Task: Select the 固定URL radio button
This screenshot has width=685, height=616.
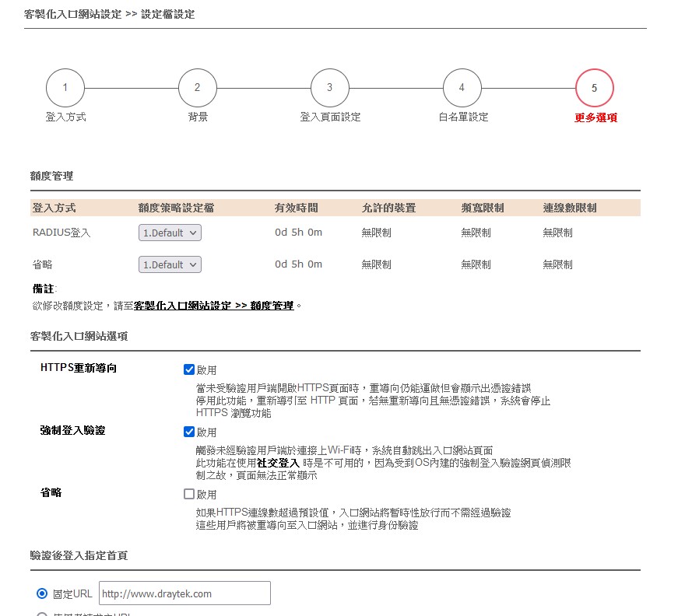Action: click(43, 593)
